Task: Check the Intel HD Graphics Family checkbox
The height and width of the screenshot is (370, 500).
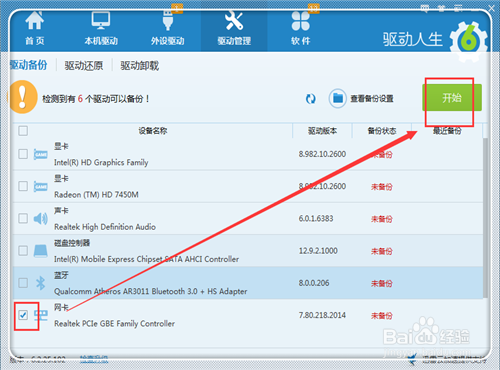Action: (23, 154)
